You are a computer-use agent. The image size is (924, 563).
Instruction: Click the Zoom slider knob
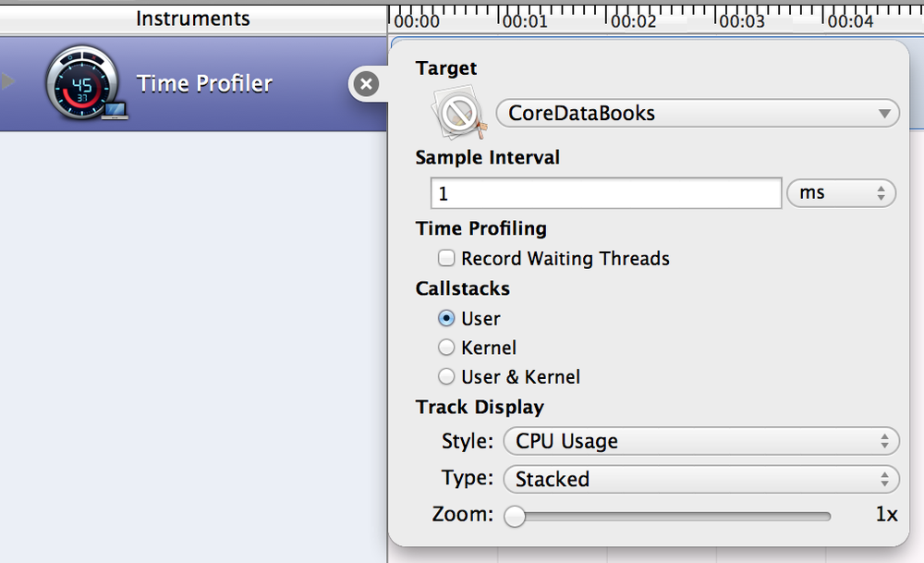pyautogui.click(x=515, y=516)
